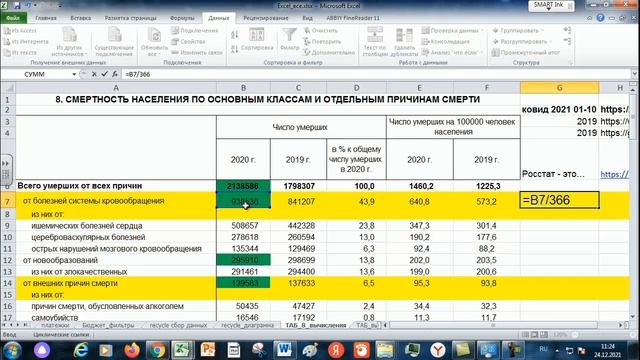Open Existing Connections (Существующие подключения)
Viewport: 640px width, 360px height.
[114, 42]
